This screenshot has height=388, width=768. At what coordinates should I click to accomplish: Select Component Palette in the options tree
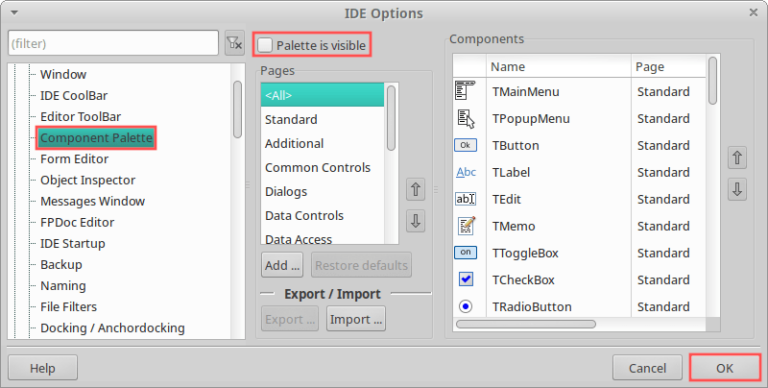pyautogui.click(x=96, y=138)
